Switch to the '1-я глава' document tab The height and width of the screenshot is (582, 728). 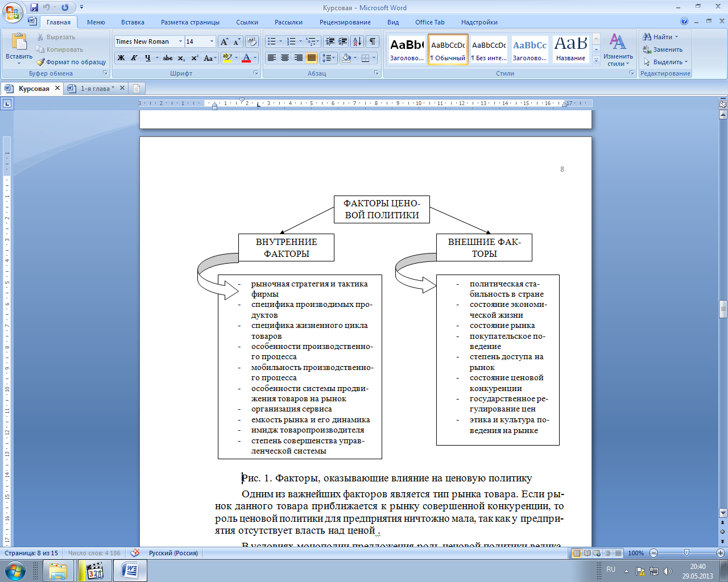pos(97,88)
